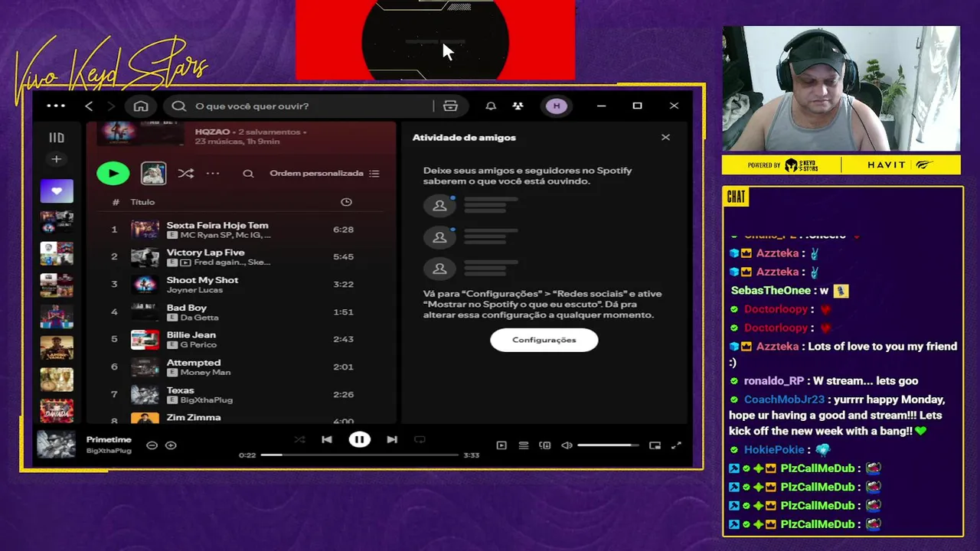Viewport: 980px width, 551px height.
Task: Add Primetime to playlist plus circle icon
Action: [171, 445]
